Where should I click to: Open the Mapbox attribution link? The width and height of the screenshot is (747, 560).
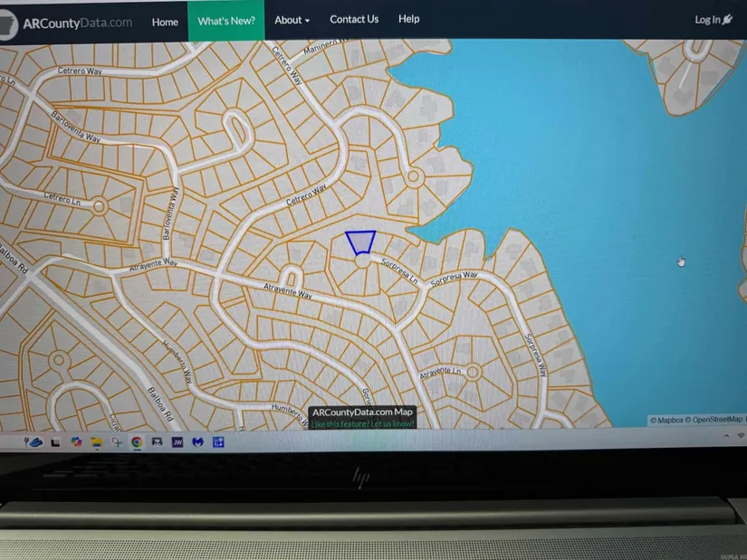[666, 420]
